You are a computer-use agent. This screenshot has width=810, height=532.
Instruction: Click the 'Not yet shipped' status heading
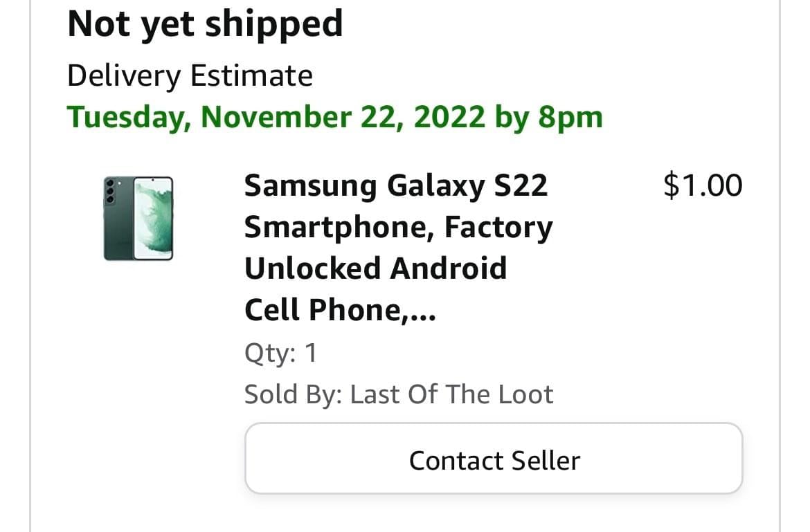tap(205, 24)
